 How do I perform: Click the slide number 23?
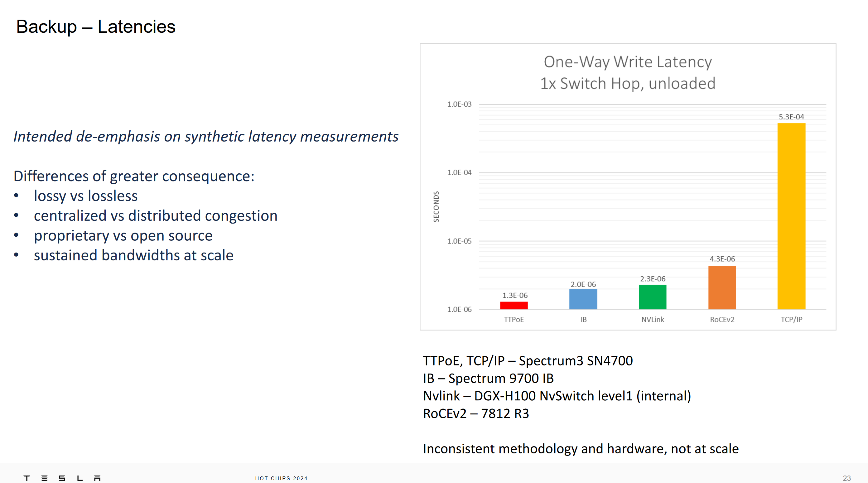[x=847, y=478]
